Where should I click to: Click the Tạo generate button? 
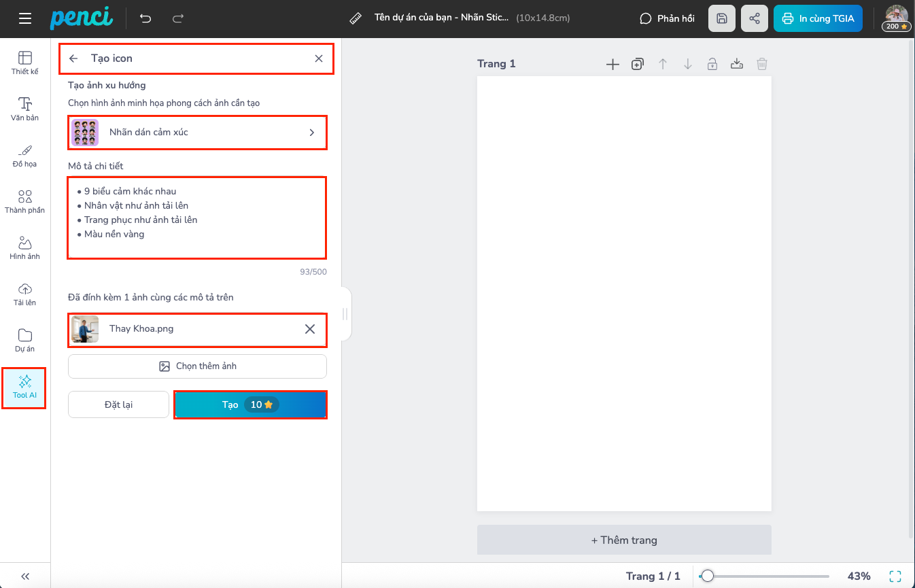click(x=250, y=404)
